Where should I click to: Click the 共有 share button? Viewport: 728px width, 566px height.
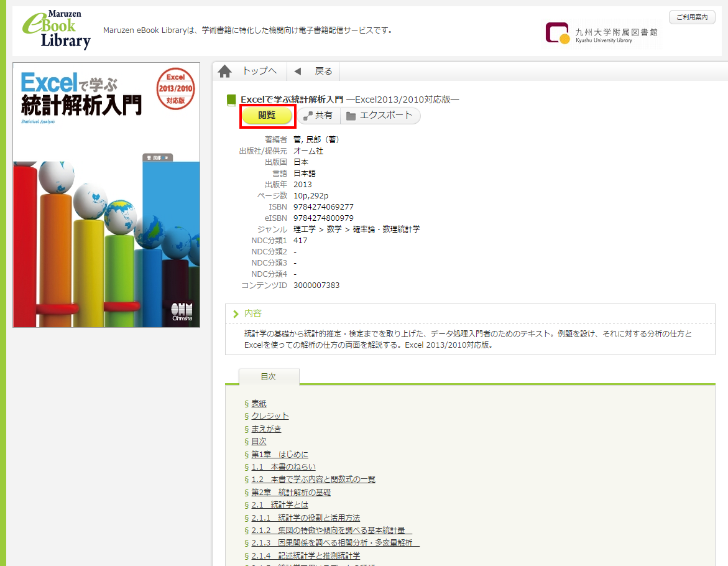tap(318, 115)
